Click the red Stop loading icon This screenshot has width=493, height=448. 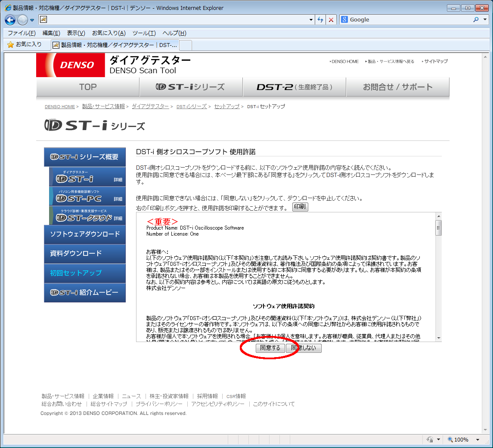(331, 19)
